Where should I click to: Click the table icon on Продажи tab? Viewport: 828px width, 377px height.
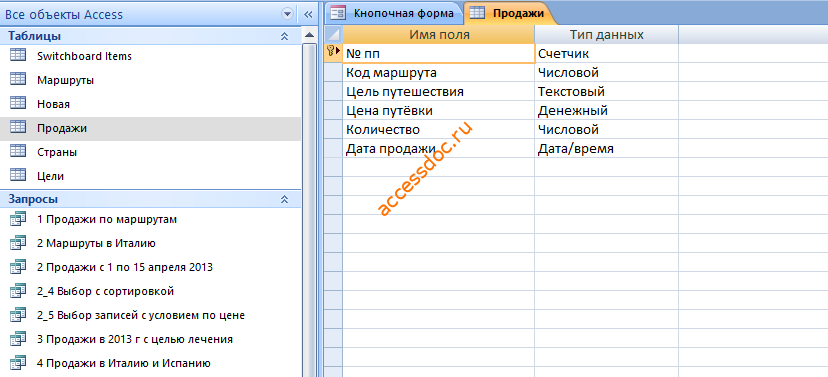[477, 13]
